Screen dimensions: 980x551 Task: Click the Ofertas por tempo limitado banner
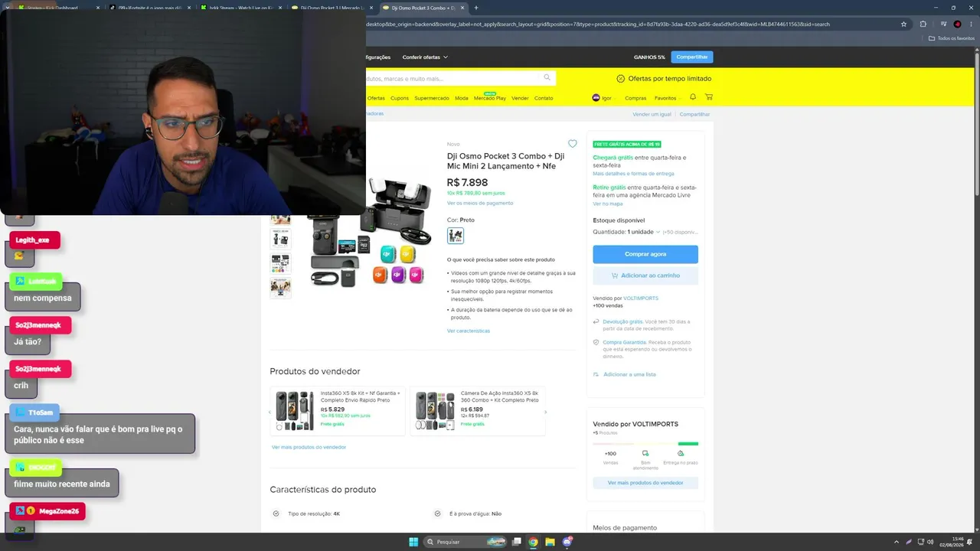tap(664, 78)
